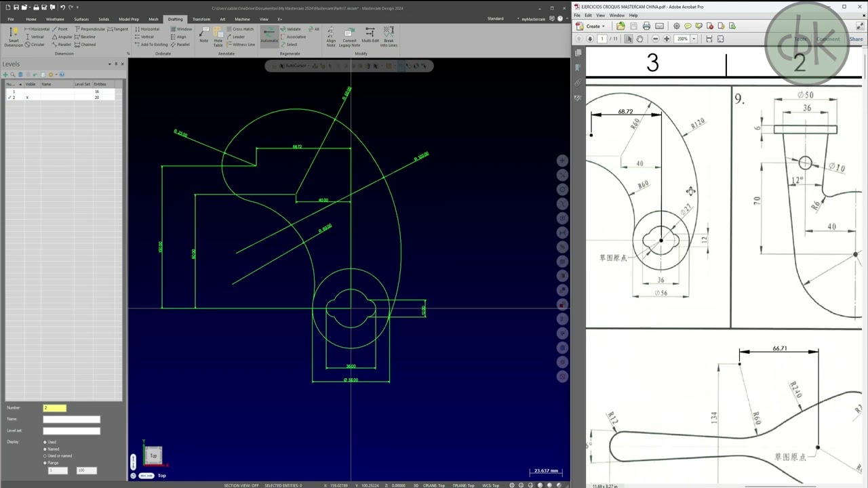Image resolution: width=868 pixels, height=488 pixels.
Task: Open the Hole Table tool
Action: (218, 37)
